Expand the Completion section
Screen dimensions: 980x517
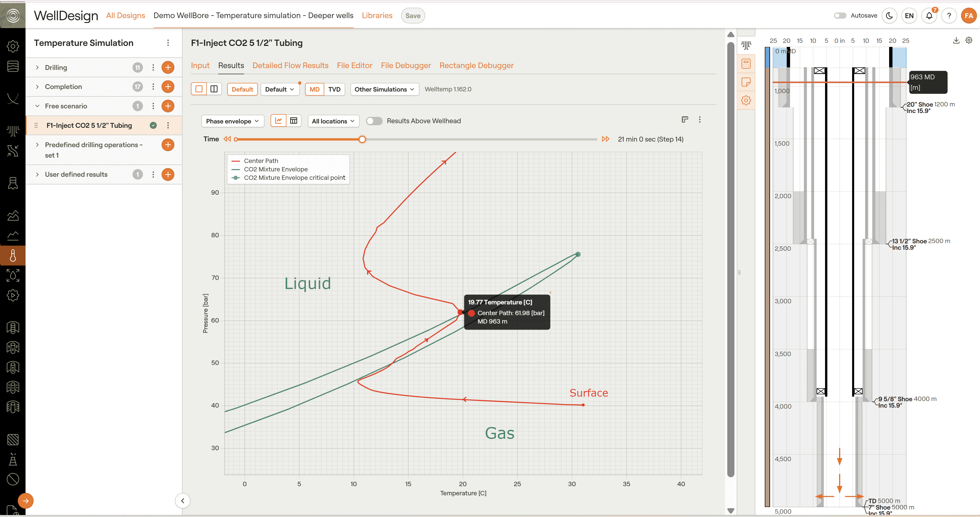click(37, 87)
